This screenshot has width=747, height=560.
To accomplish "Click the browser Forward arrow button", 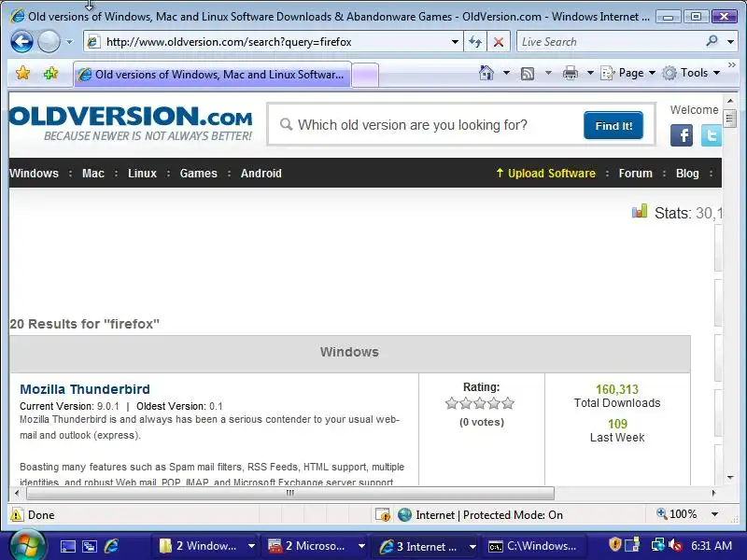I will (x=49, y=42).
